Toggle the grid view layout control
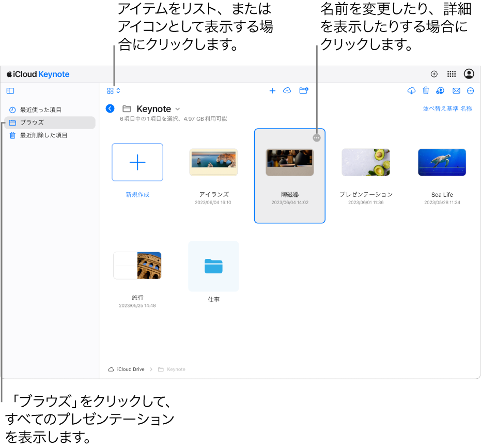The width and height of the screenshot is (481, 448). (113, 90)
